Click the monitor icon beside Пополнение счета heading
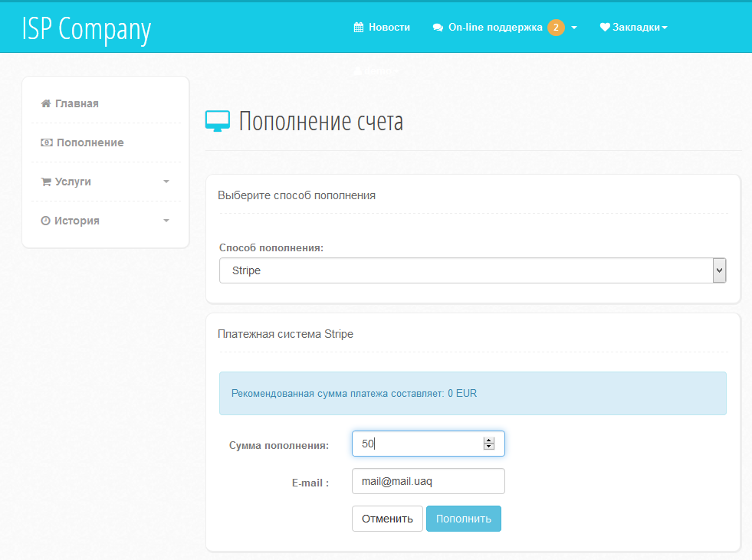The width and height of the screenshot is (752, 560). point(217,122)
